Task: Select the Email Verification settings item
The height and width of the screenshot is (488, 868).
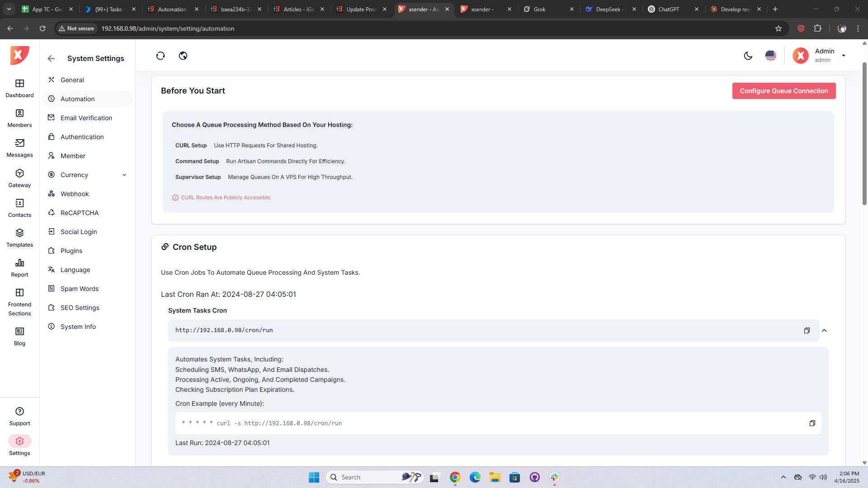Action: pyautogui.click(x=86, y=118)
